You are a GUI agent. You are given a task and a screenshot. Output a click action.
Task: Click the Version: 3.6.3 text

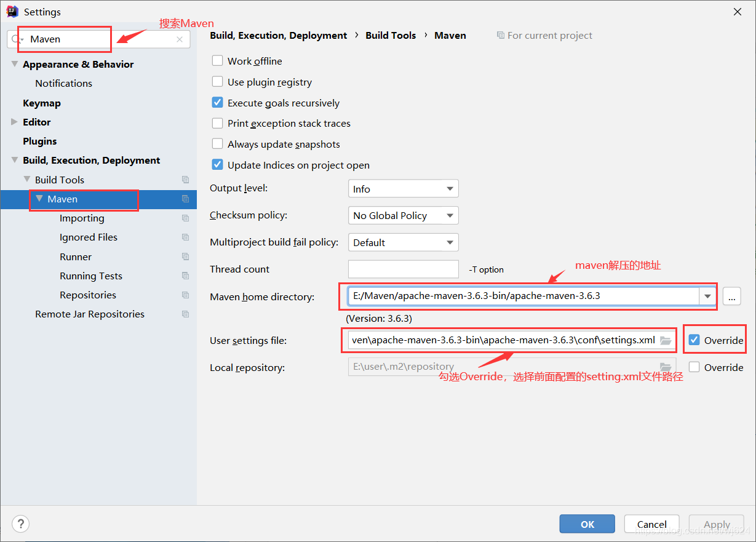click(x=379, y=319)
